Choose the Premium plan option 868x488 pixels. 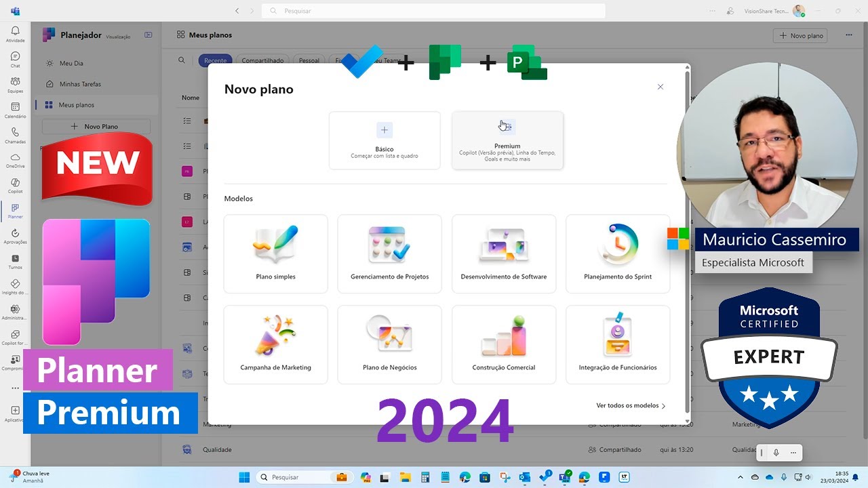[x=507, y=140]
